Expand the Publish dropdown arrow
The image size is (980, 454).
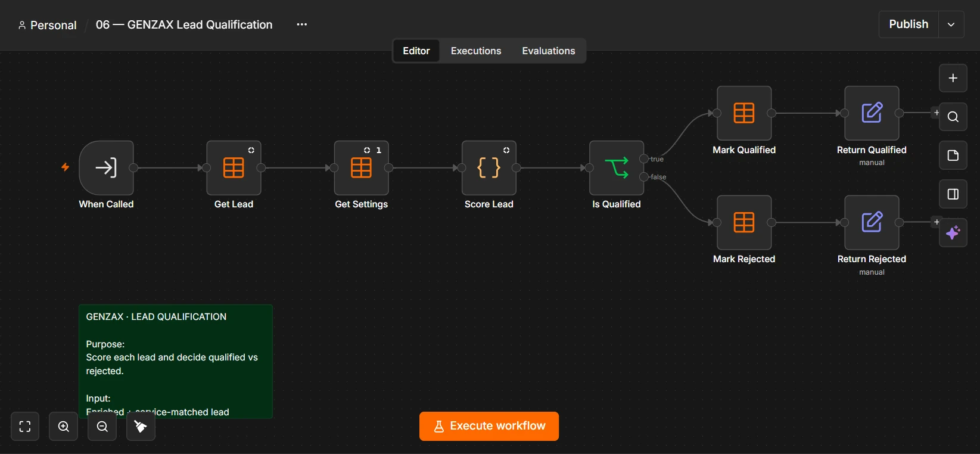click(x=951, y=24)
